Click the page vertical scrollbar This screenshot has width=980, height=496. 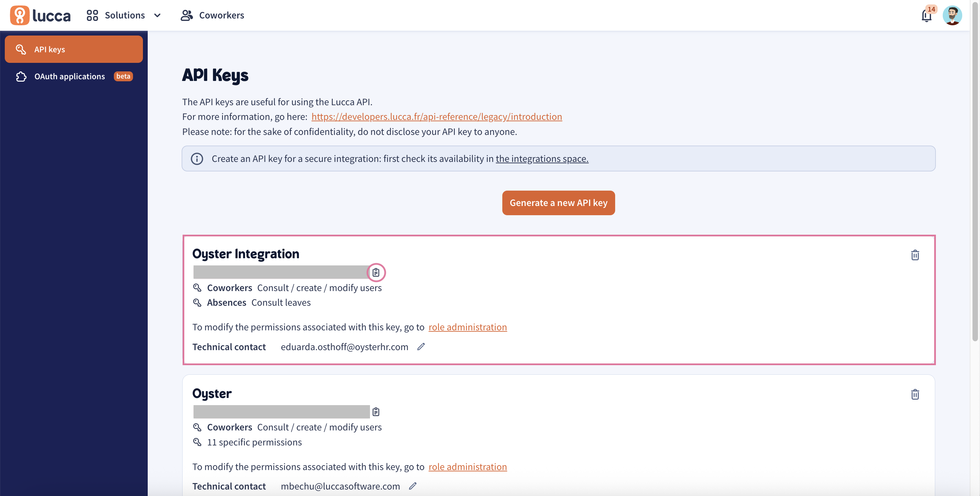pos(975,171)
